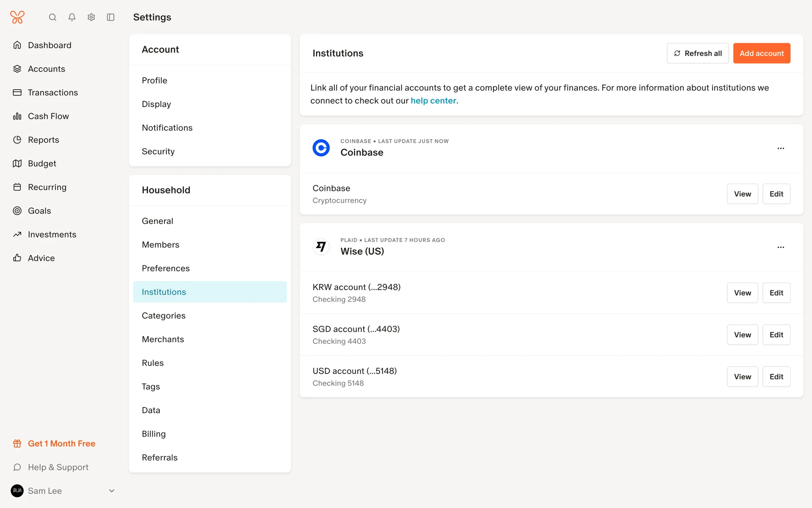Expand the Sam Lee user menu chevron

click(x=112, y=491)
